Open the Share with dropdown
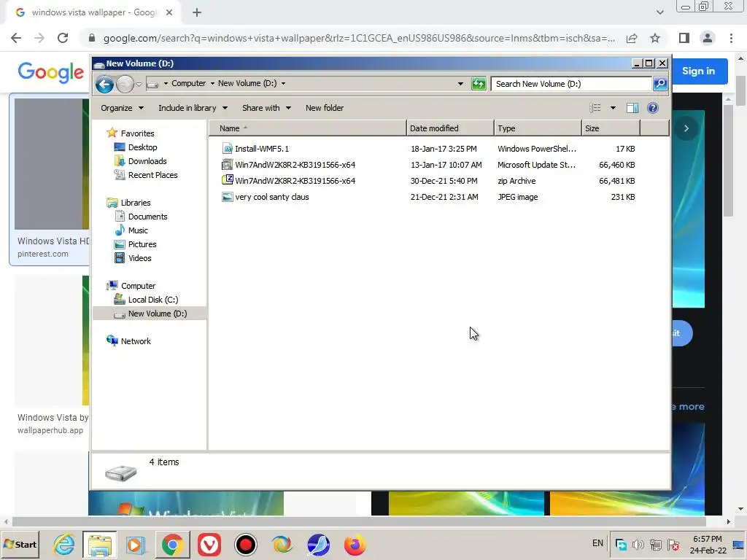The width and height of the screenshot is (747, 560). (x=266, y=108)
